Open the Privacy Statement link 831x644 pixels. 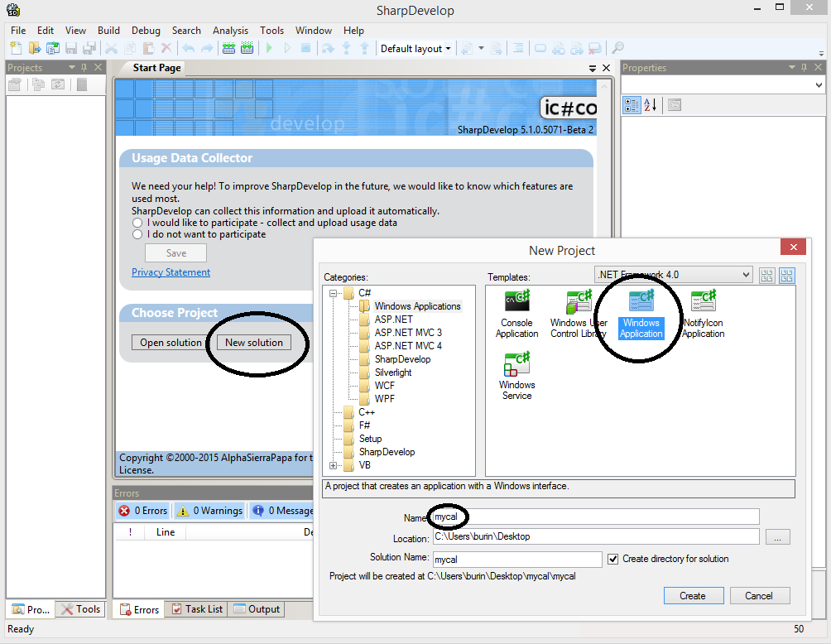click(171, 272)
